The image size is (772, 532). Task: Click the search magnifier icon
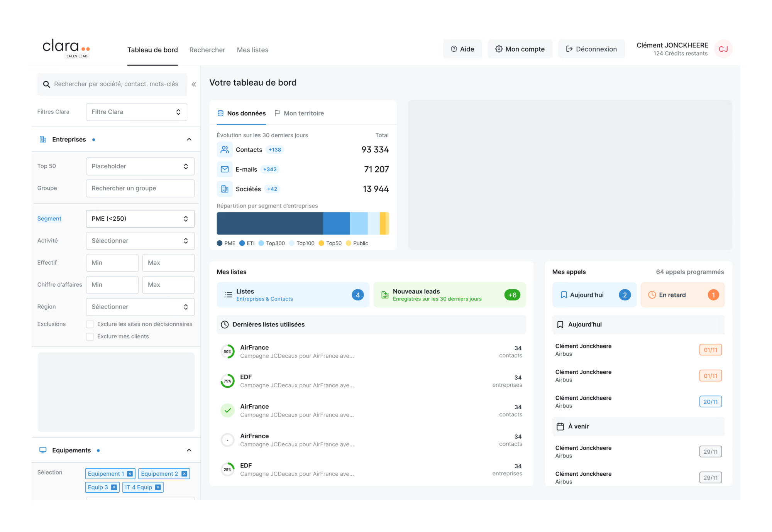(46, 84)
